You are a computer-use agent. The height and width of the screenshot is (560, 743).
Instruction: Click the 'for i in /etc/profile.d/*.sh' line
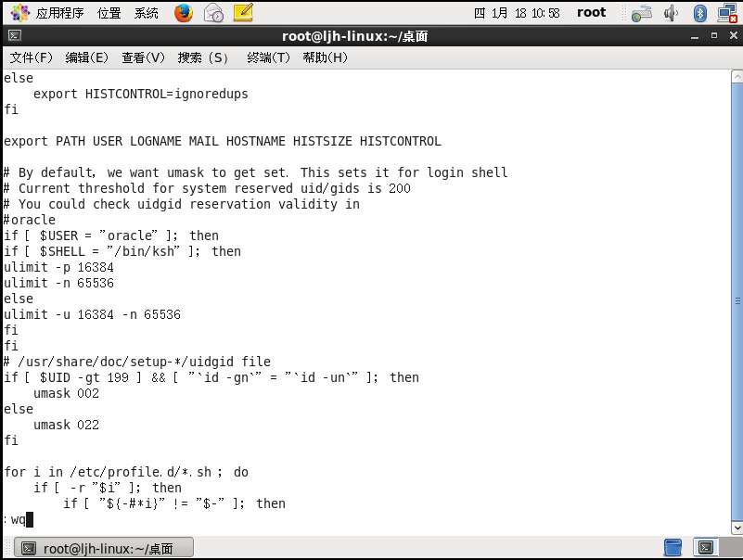(x=126, y=472)
